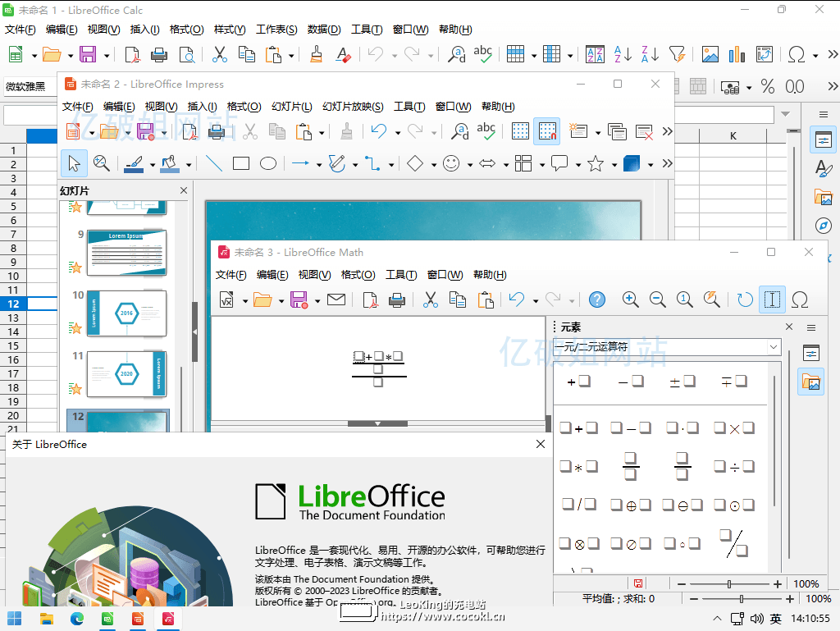Close the 关于 LibreOffice dialog
Viewport: 840px width, 631px height.
tap(541, 444)
